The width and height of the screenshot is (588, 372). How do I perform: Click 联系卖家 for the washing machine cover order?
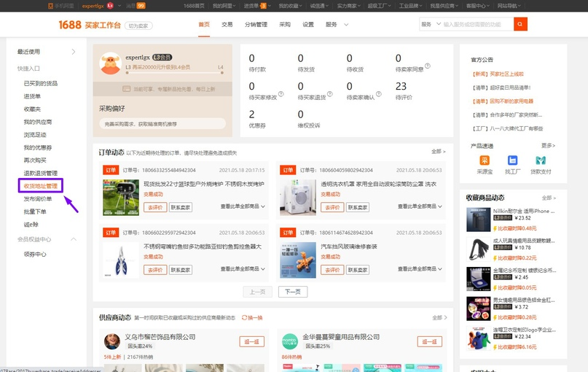point(357,207)
